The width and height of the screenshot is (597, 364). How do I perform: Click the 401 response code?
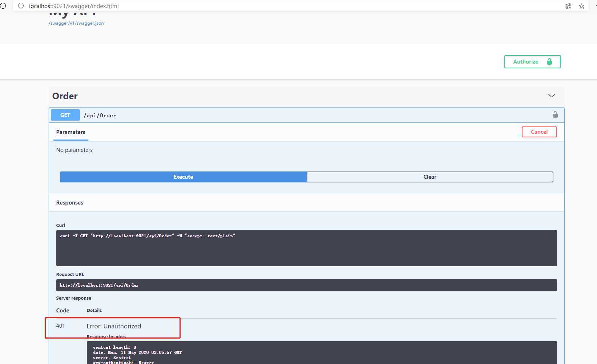60,326
